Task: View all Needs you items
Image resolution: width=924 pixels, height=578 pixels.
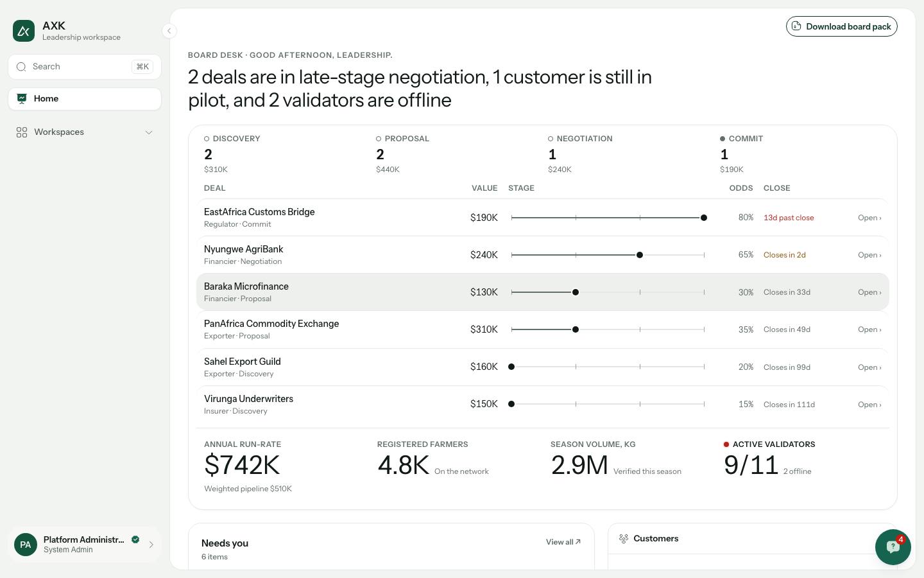Action: (x=563, y=542)
